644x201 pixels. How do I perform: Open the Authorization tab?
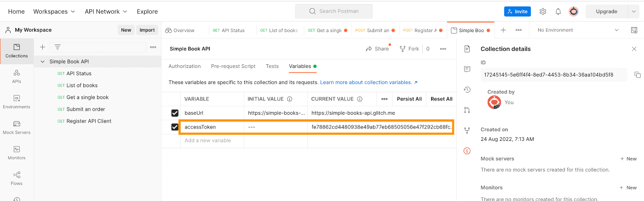184,66
